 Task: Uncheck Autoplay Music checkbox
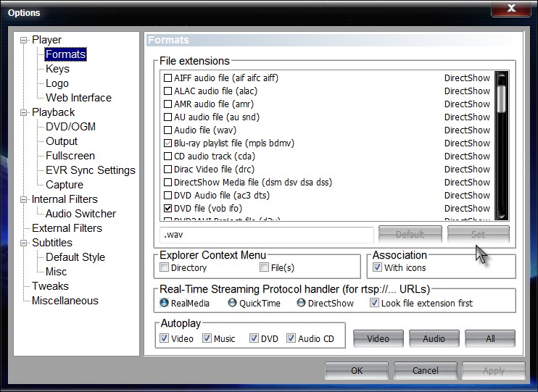[x=207, y=338]
